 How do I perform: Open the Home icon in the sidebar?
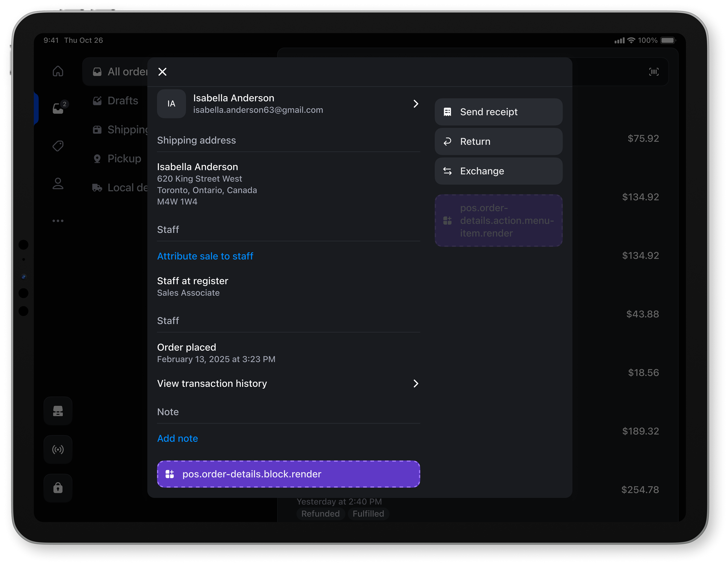click(x=58, y=71)
